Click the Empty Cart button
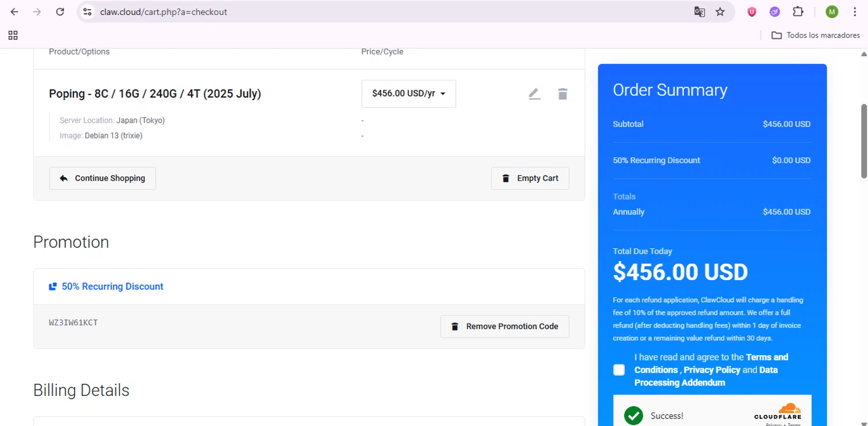Viewport: 868px width, 426px height. pyautogui.click(x=530, y=178)
